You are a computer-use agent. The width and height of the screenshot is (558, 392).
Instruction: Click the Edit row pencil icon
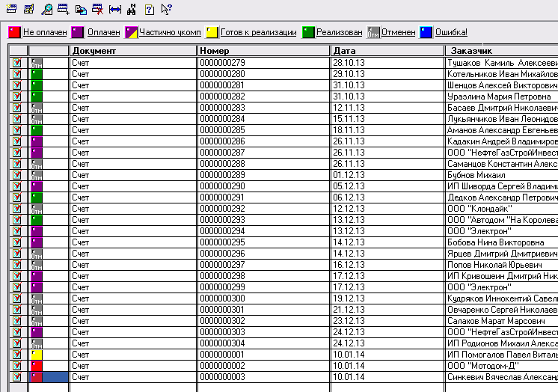(x=29, y=9)
